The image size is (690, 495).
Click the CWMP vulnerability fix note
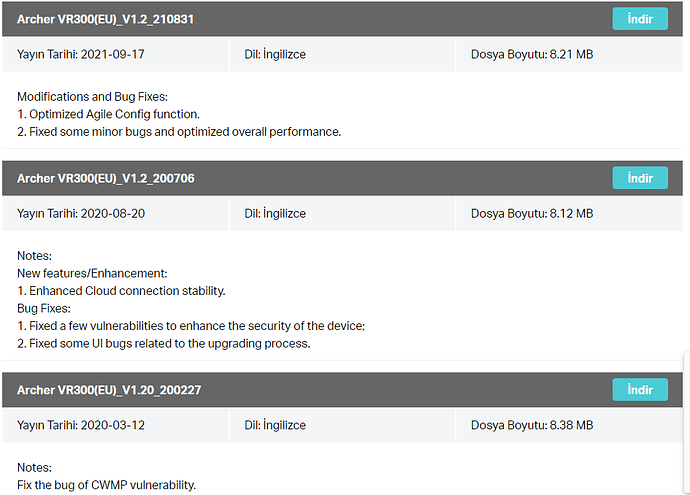(106, 485)
